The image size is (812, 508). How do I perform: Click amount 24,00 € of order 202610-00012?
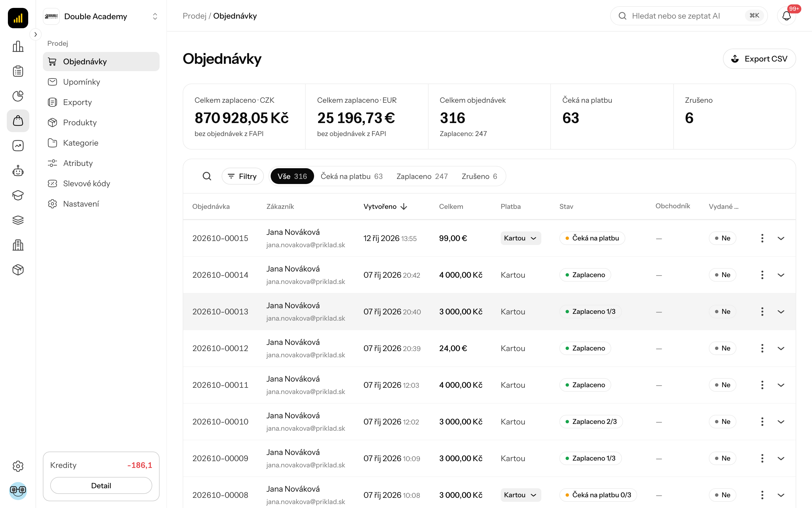(453, 348)
